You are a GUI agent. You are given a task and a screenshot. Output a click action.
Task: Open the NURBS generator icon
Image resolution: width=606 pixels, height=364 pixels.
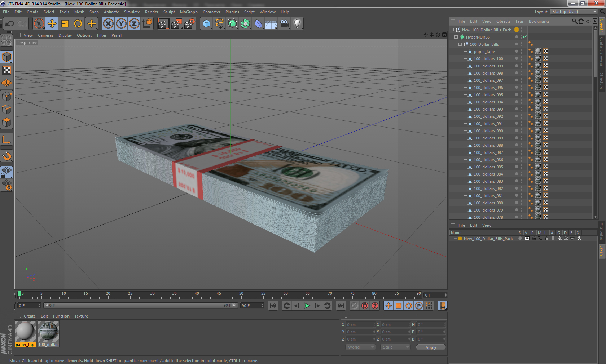pos(232,24)
